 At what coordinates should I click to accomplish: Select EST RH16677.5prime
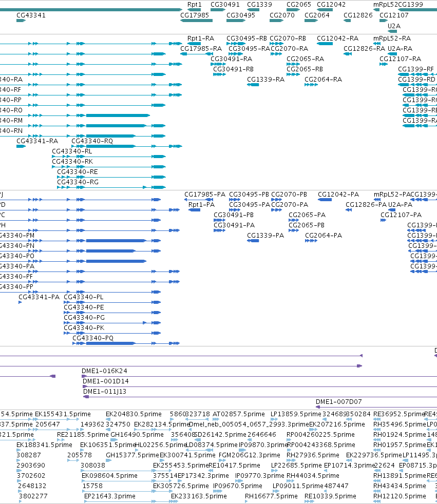click(271, 497)
